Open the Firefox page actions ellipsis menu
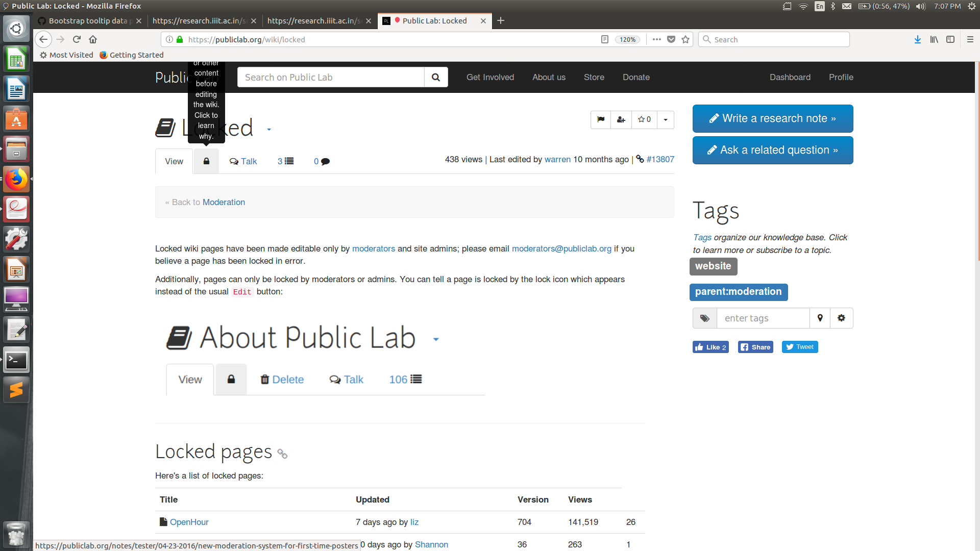980x551 pixels. [x=657, y=39]
